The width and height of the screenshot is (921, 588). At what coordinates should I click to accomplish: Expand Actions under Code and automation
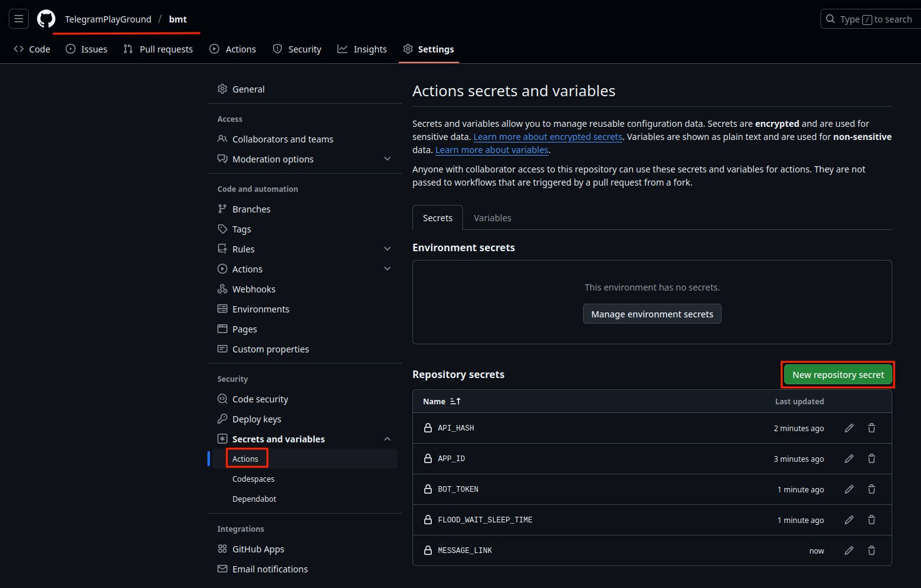pos(387,269)
